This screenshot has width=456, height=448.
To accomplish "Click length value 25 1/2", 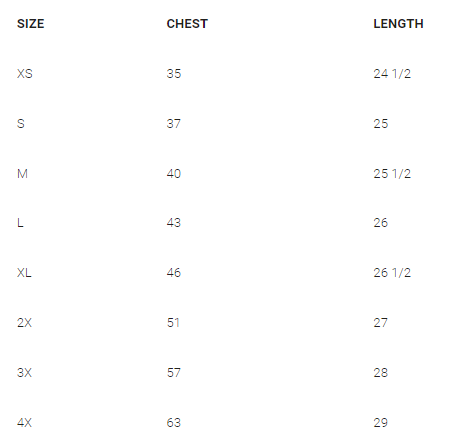I will tap(392, 174).
